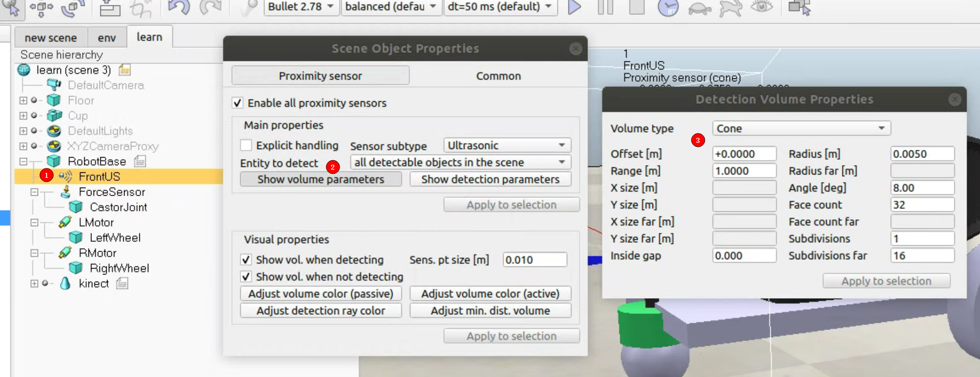Viewport: 980px width, 377px height.
Task: Click the kinect object icon
Action: click(65, 283)
